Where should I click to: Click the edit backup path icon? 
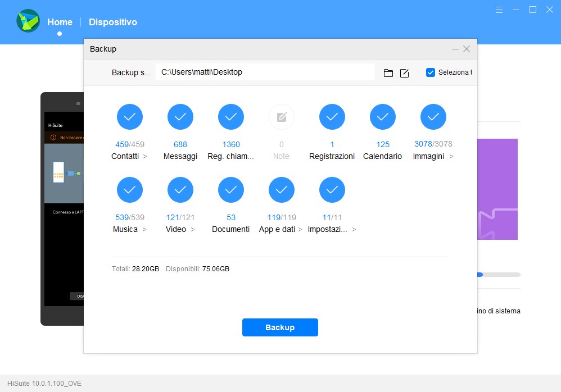[404, 73]
